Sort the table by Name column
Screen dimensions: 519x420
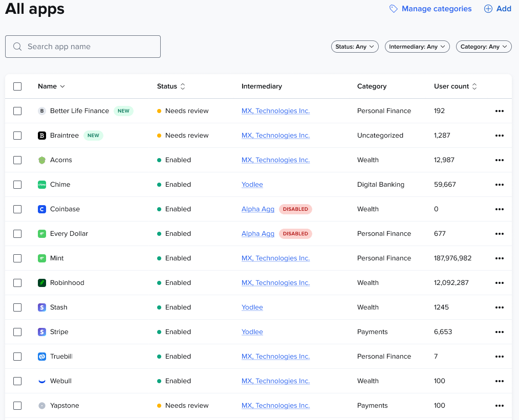(x=51, y=86)
